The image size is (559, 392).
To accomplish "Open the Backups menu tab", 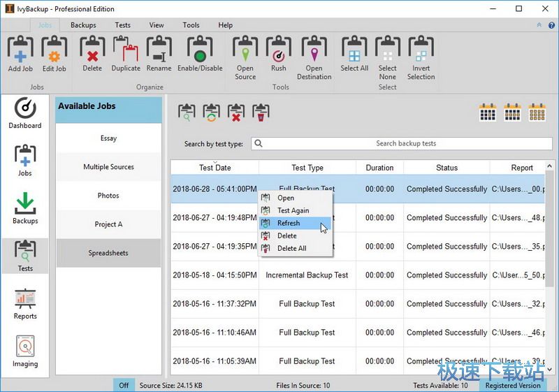I will pos(83,25).
